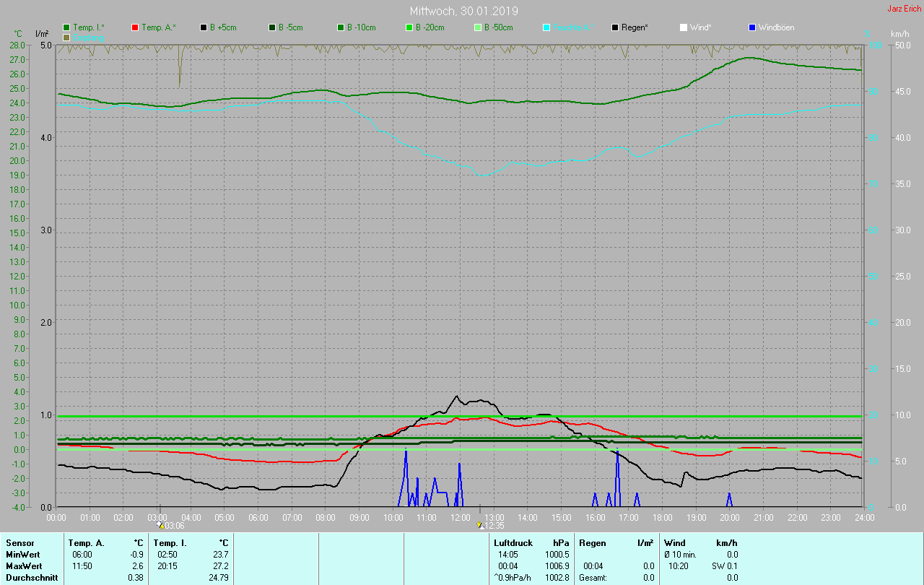The width and height of the screenshot is (924, 585).
Task: Click the B -5cm legend marker
Action: 272,27
